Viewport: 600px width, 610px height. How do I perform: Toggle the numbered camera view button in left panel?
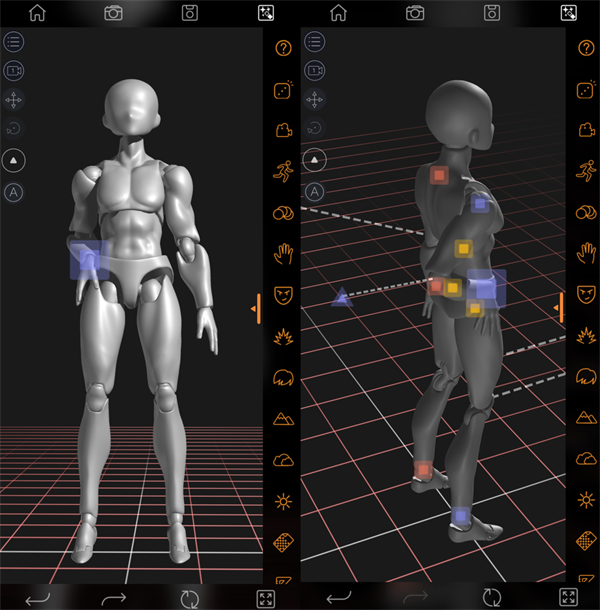point(14,71)
